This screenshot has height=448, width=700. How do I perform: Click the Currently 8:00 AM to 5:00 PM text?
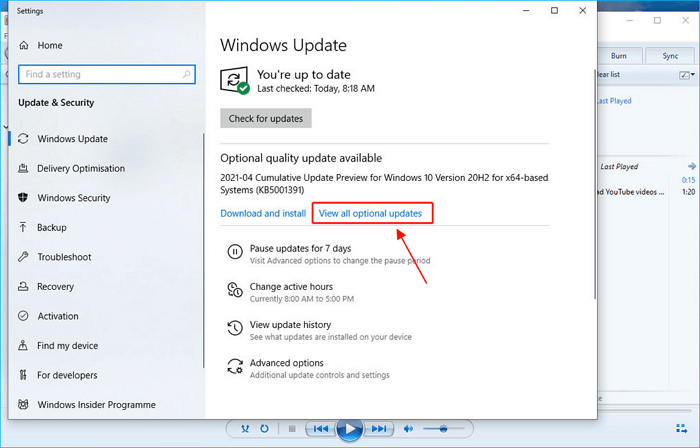pos(302,299)
